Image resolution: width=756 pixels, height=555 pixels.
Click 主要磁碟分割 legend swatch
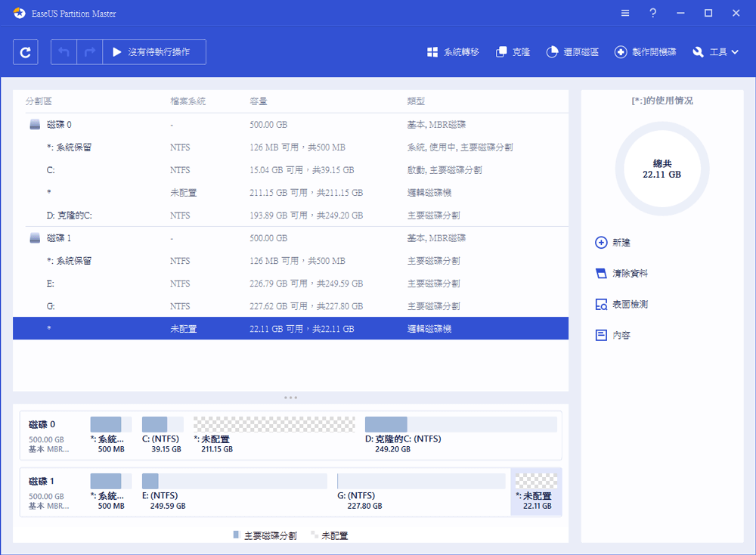[236, 535]
